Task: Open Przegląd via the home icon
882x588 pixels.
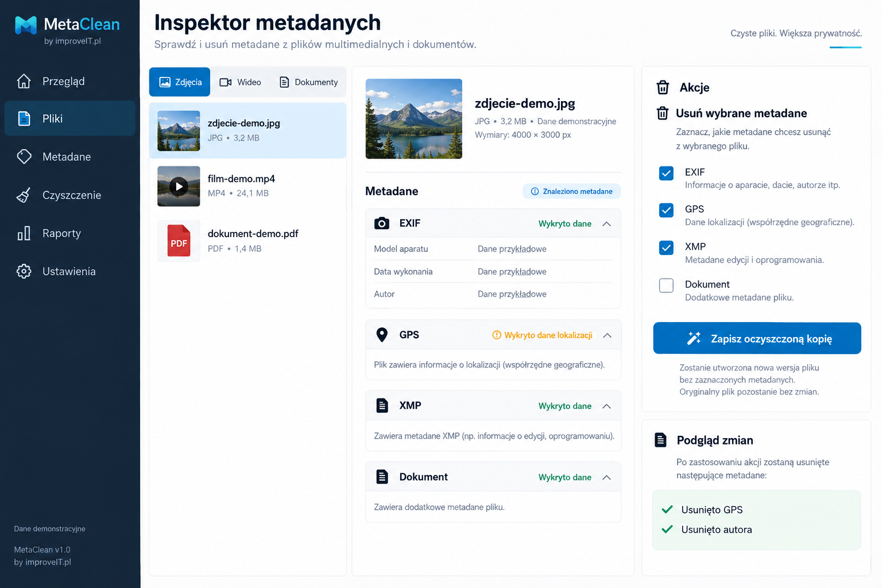Action: pyautogui.click(x=24, y=82)
